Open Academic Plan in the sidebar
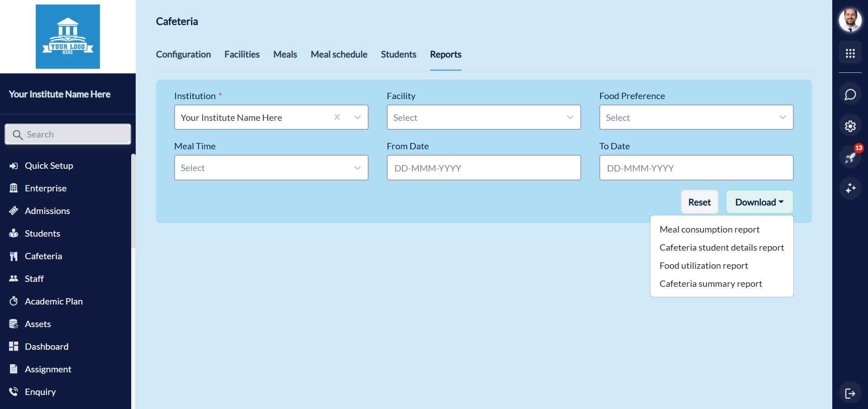This screenshot has height=409, width=868. 53,301
